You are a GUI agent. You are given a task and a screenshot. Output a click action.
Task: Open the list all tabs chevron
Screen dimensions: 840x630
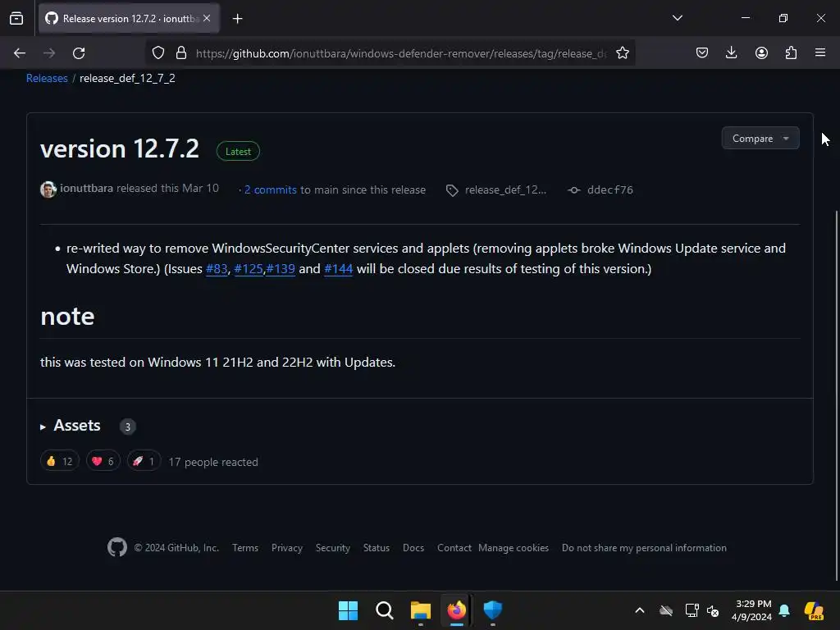(x=677, y=18)
